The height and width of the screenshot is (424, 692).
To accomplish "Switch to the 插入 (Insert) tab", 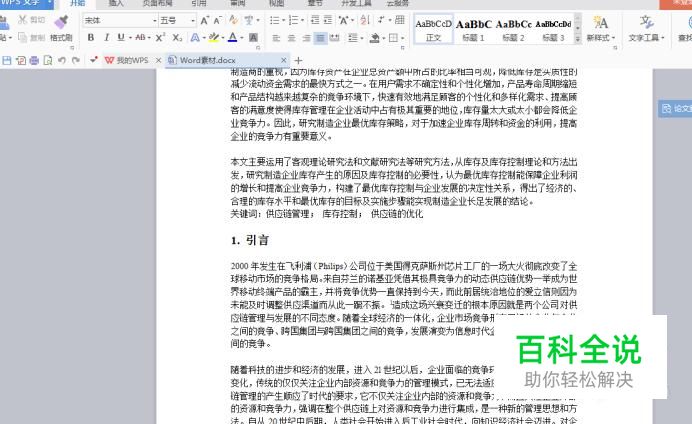I will [116, 4].
